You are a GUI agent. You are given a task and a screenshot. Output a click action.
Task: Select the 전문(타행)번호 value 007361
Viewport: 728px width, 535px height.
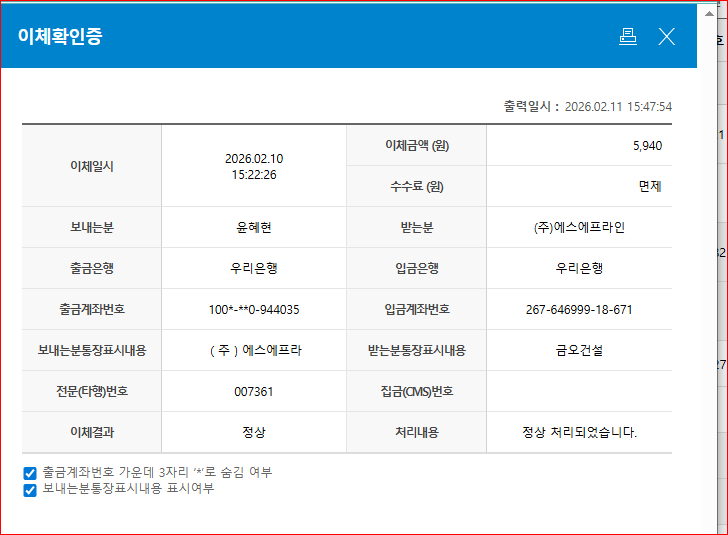(253, 391)
